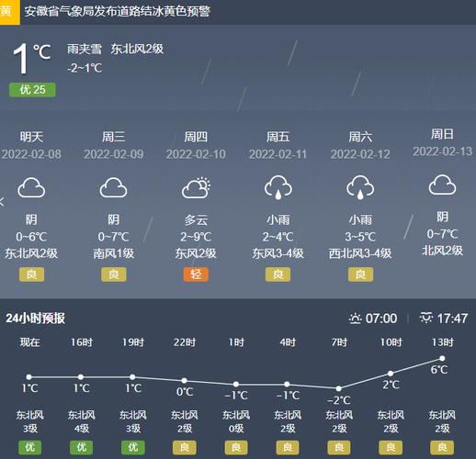Click the 现在 point on the temperature chart
Image resolution: width=476 pixels, height=459 pixels.
pos(29,377)
